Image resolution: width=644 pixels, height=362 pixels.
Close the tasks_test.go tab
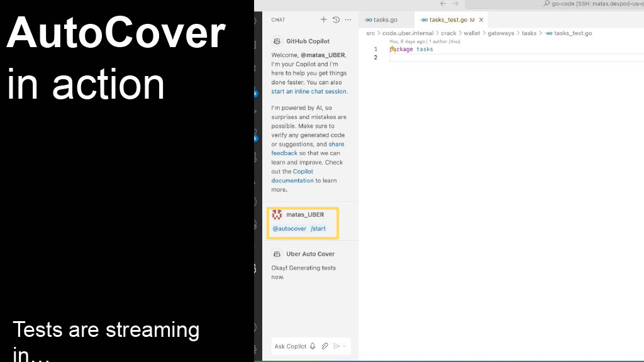(x=481, y=19)
